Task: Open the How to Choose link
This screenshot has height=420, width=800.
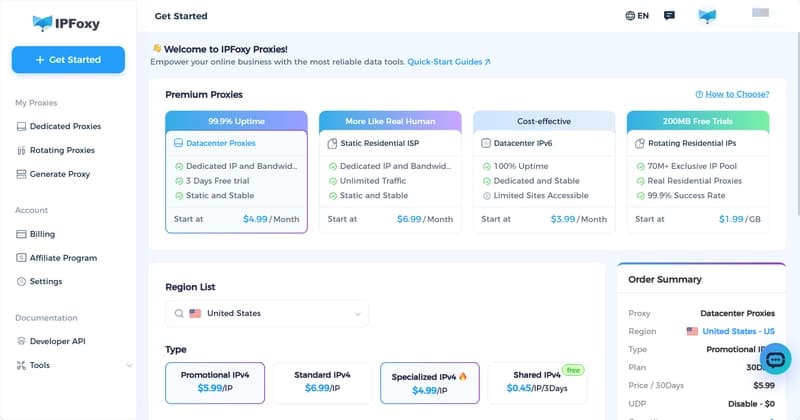Action: click(x=737, y=94)
